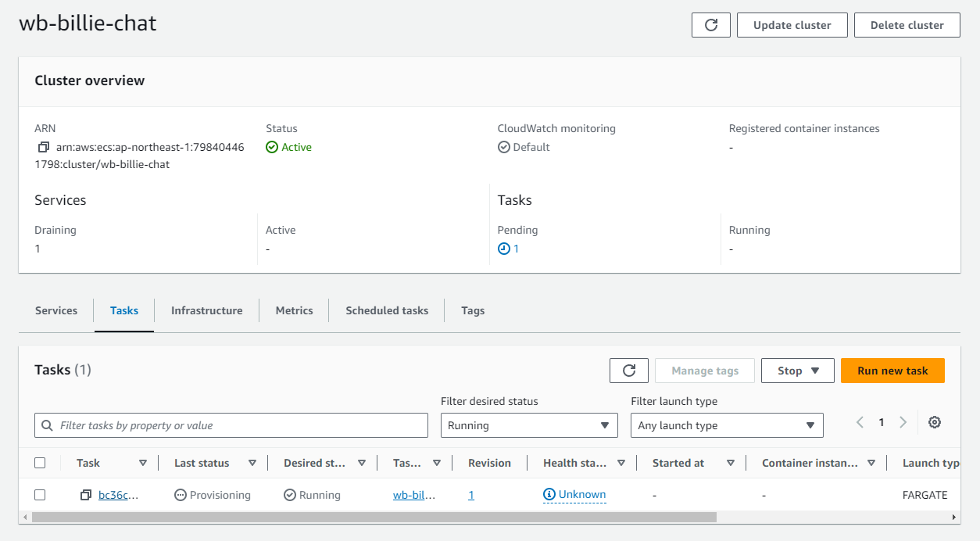The width and height of the screenshot is (980, 541).
Task: Click the Draining services count
Action: click(38, 249)
